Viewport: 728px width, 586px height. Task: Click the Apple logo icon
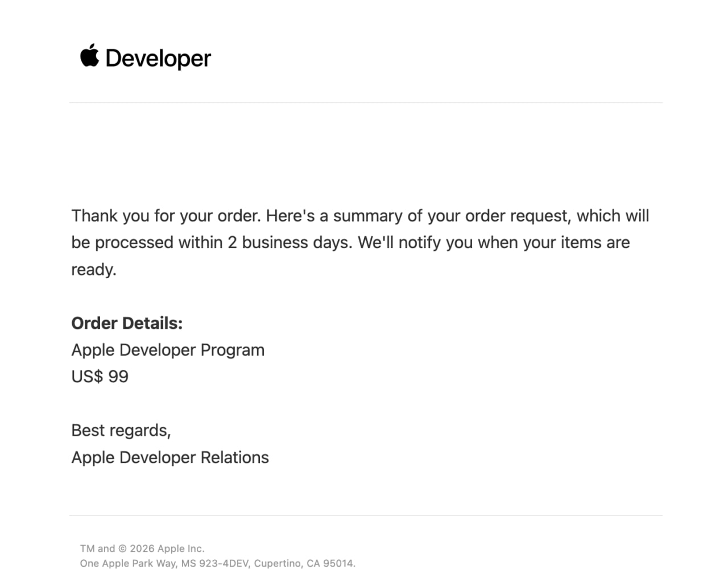(89, 56)
